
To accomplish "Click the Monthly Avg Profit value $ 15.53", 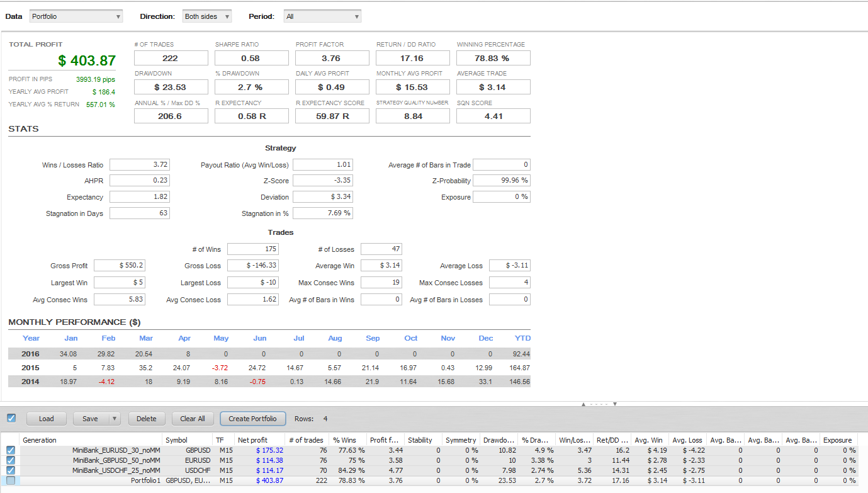I will pyautogui.click(x=412, y=87).
